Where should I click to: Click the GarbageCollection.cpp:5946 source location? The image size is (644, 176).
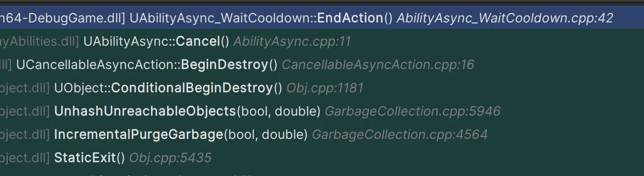point(412,111)
